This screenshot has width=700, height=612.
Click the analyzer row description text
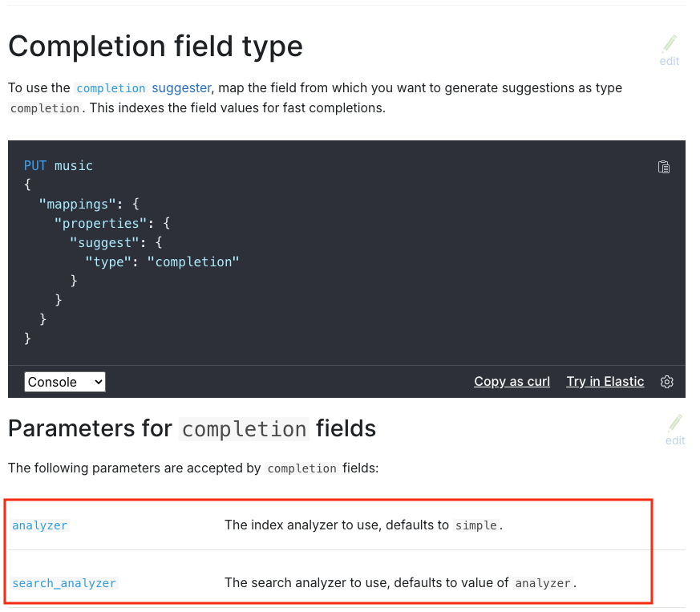361,525
